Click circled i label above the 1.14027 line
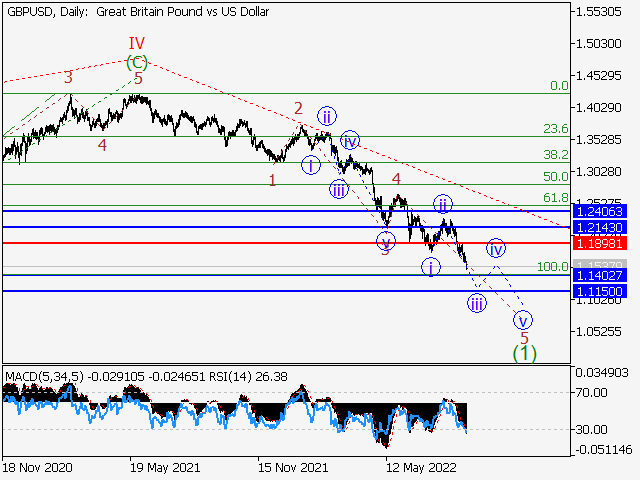Viewport: 640px width, 480px height. pyautogui.click(x=431, y=267)
